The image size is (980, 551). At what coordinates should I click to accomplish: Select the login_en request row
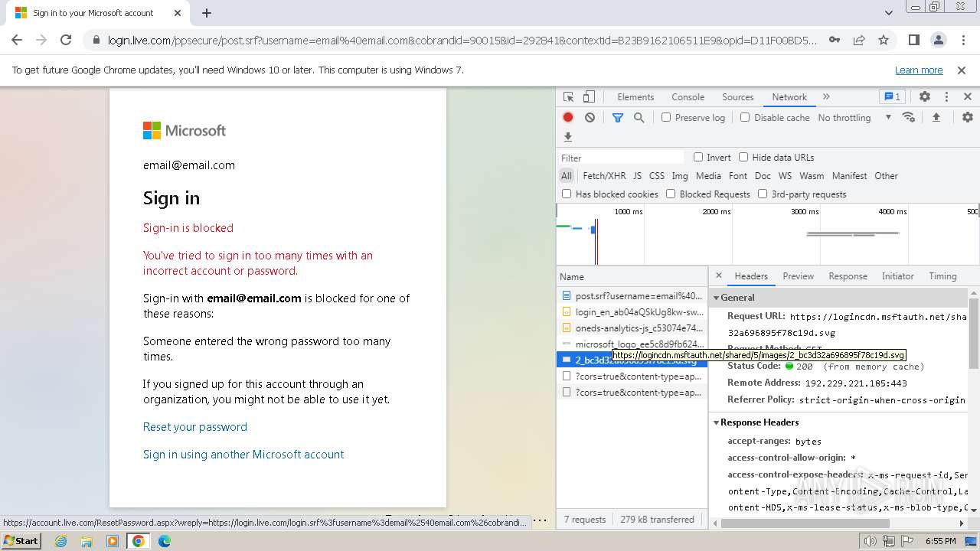pyautogui.click(x=632, y=312)
